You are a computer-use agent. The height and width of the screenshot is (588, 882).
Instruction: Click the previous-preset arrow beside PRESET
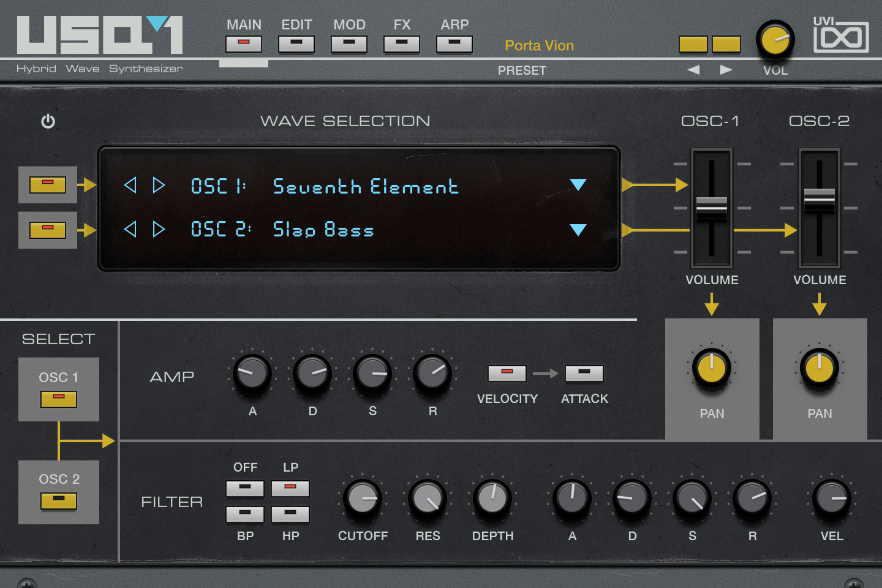(693, 70)
